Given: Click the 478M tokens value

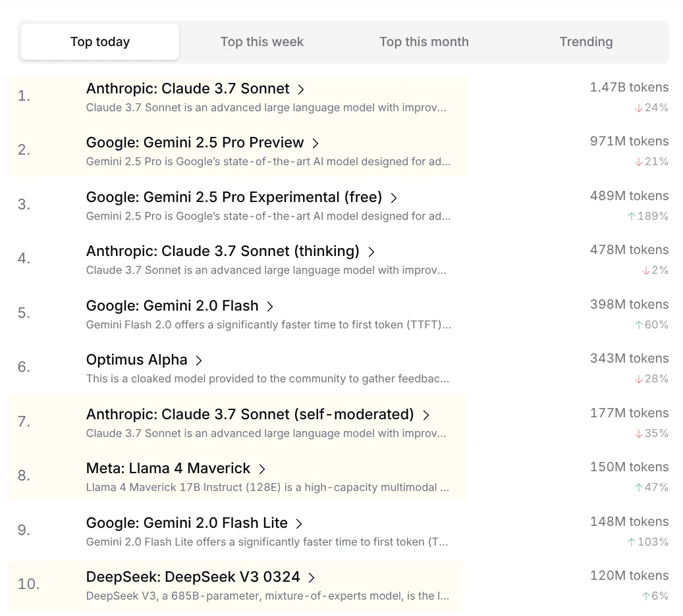Looking at the screenshot, I should pyautogui.click(x=629, y=250).
